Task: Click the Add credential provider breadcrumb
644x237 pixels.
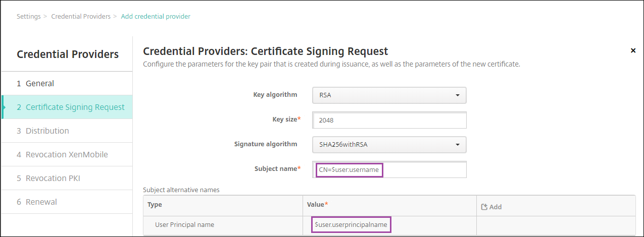Action: click(x=156, y=16)
